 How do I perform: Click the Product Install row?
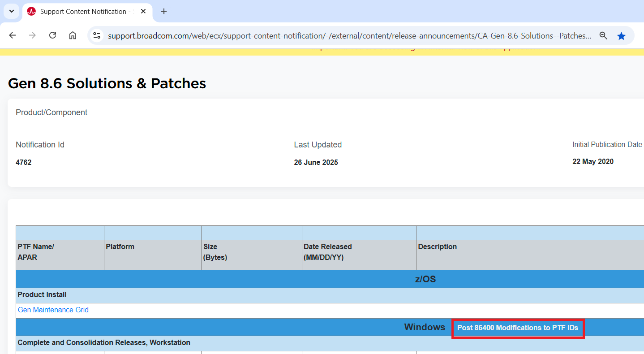[x=330, y=295]
